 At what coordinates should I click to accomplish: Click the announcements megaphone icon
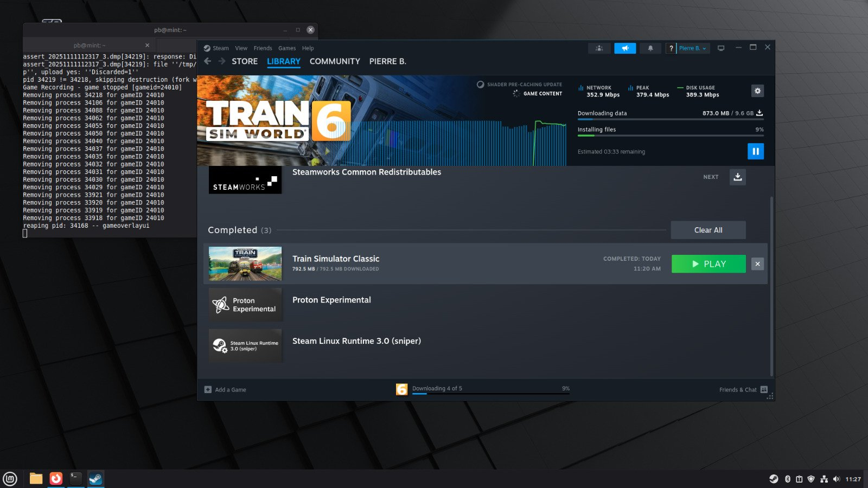(x=625, y=48)
